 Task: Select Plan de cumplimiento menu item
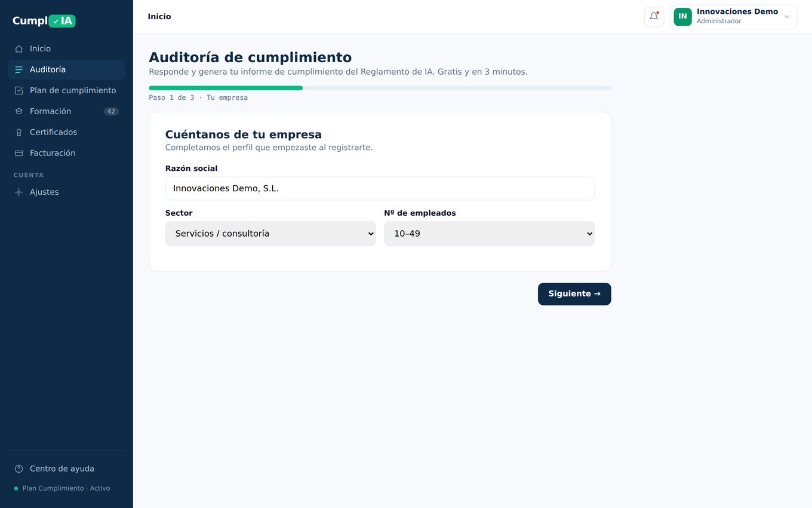pos(66,91)
